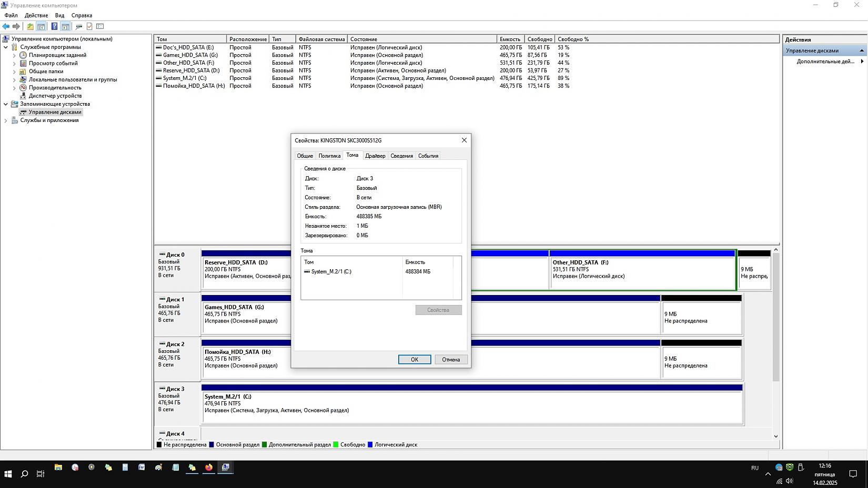
Task: Click the Up one level folder icon
Action: (x=30, y=26)
